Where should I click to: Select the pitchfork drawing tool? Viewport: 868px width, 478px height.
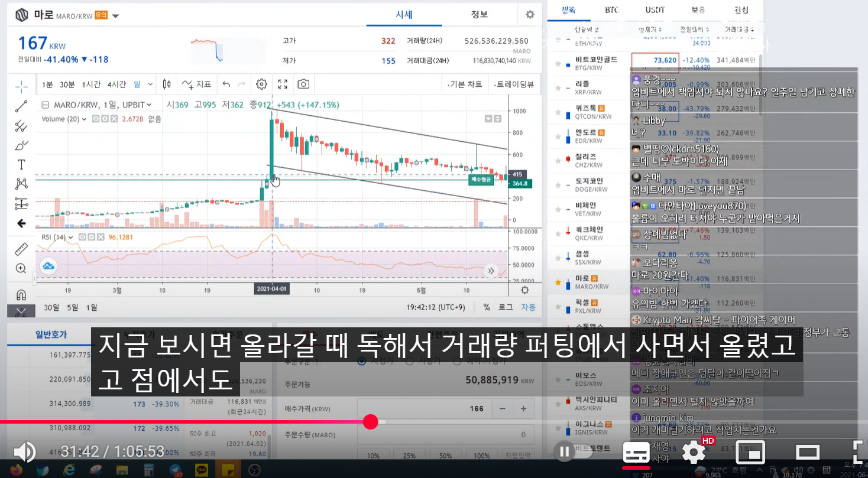[21, 126]
